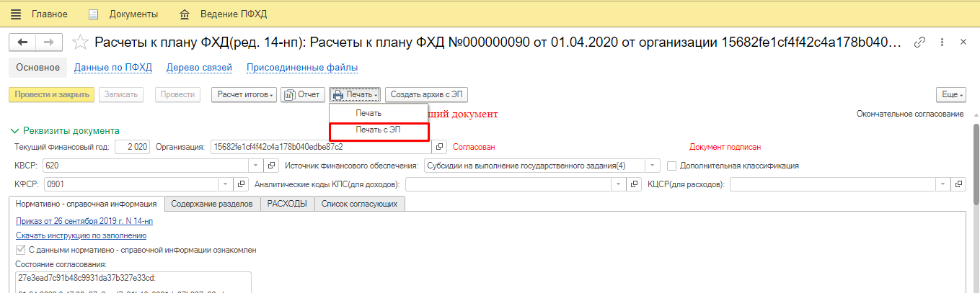Click the Отчет button
The height and width of the screenshot is (293, 980).
pos(303,94)
